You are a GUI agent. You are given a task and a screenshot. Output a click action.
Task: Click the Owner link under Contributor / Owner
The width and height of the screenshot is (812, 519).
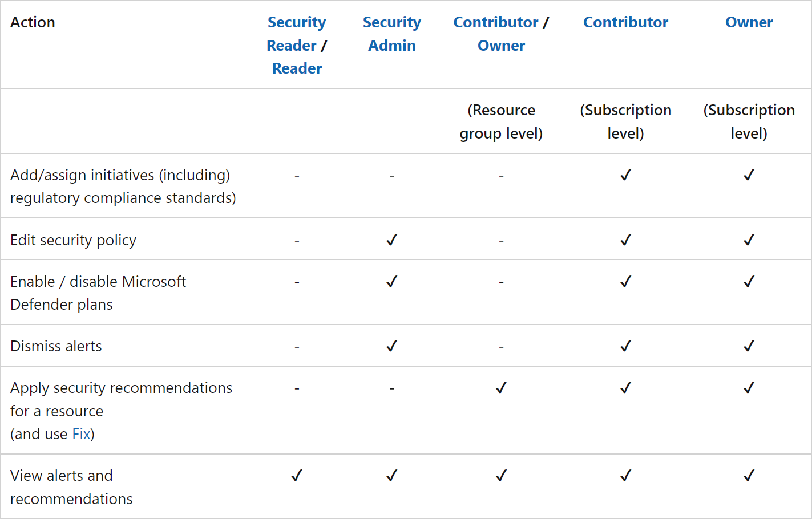501,46
